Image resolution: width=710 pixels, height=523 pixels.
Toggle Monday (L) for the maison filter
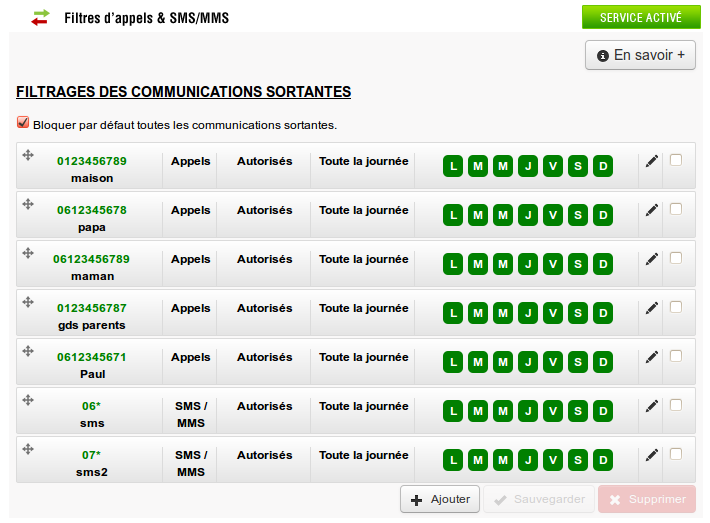[x=453, y=166]
